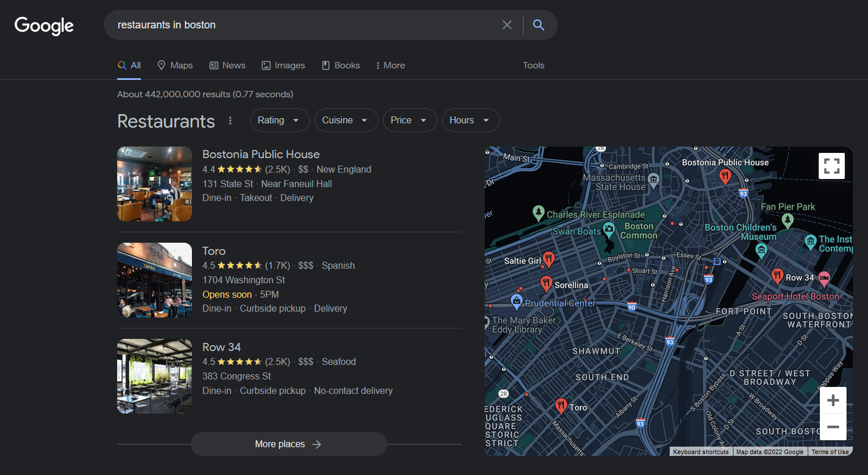868x475 pixels.
Task: Expand the Cuisine filter dropdown
Action: pyautogui.click(x=346, y=120)
